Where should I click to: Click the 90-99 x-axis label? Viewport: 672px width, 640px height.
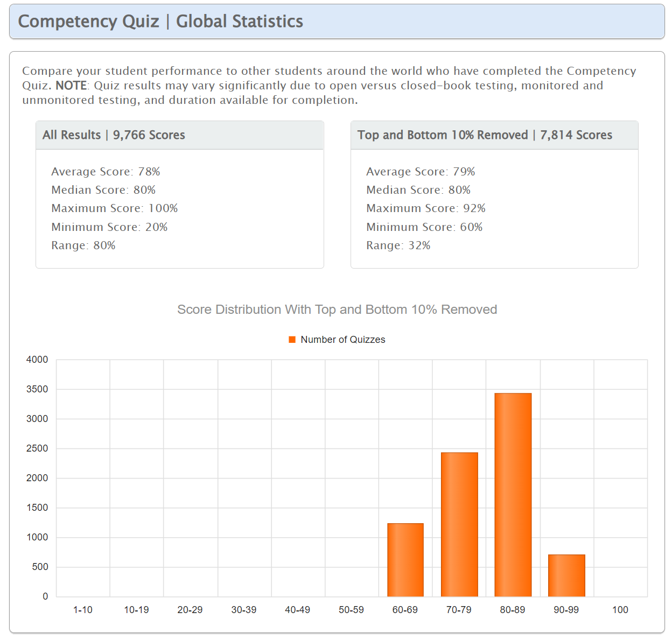pos(566,610)
